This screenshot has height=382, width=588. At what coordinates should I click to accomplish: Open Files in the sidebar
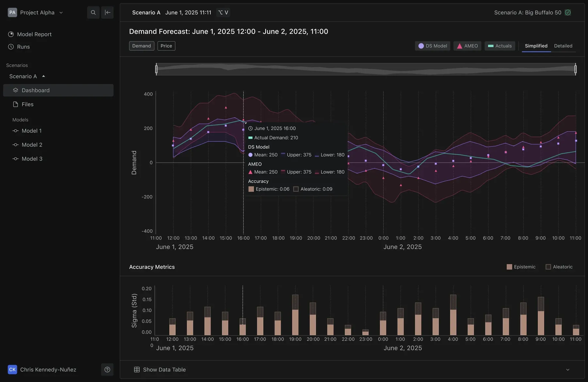pos(58,104)
